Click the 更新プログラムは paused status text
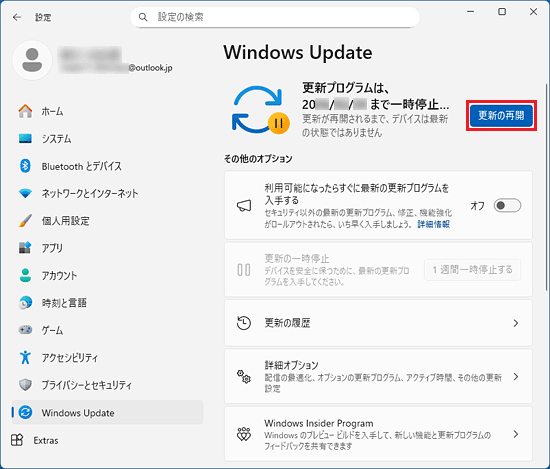 pyautogui.click(x=376, y=96)
